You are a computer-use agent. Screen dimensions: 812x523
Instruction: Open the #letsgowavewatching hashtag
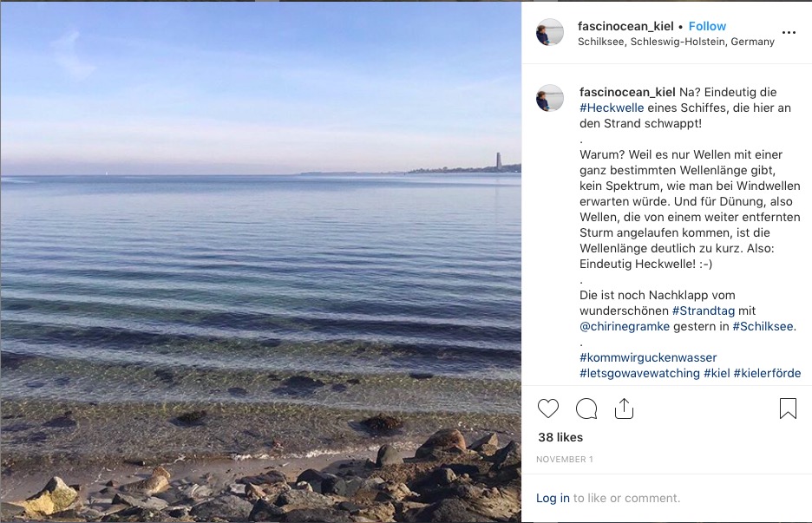[x=639, y=373]
